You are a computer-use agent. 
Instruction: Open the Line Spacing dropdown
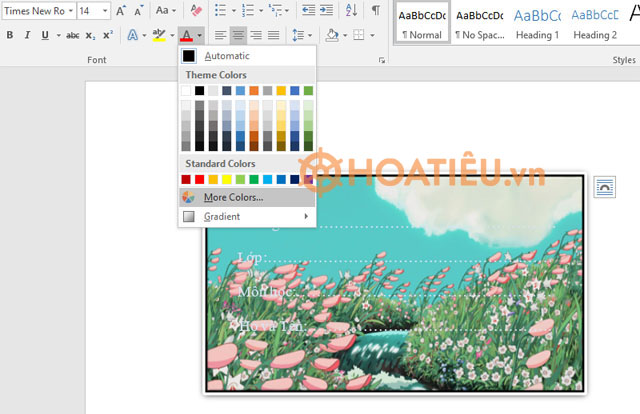point(301,35)
